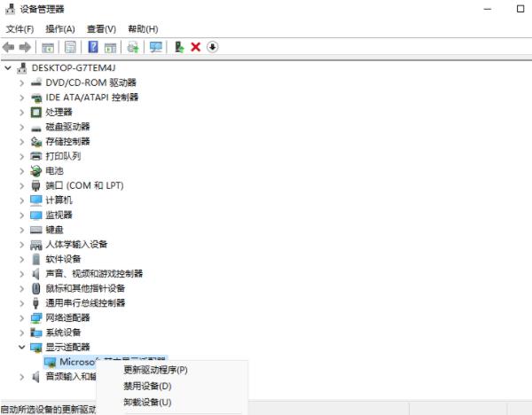Click the Back arrow in the toolbar
The width and height of the screenshot is (532, 415).
click(8, 47)
